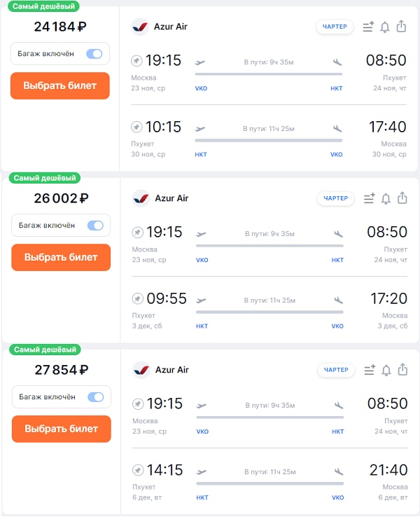The image size is (420, 517).
Task: Select ticket priced at 24 184 ₽
Action: point(59,85)
